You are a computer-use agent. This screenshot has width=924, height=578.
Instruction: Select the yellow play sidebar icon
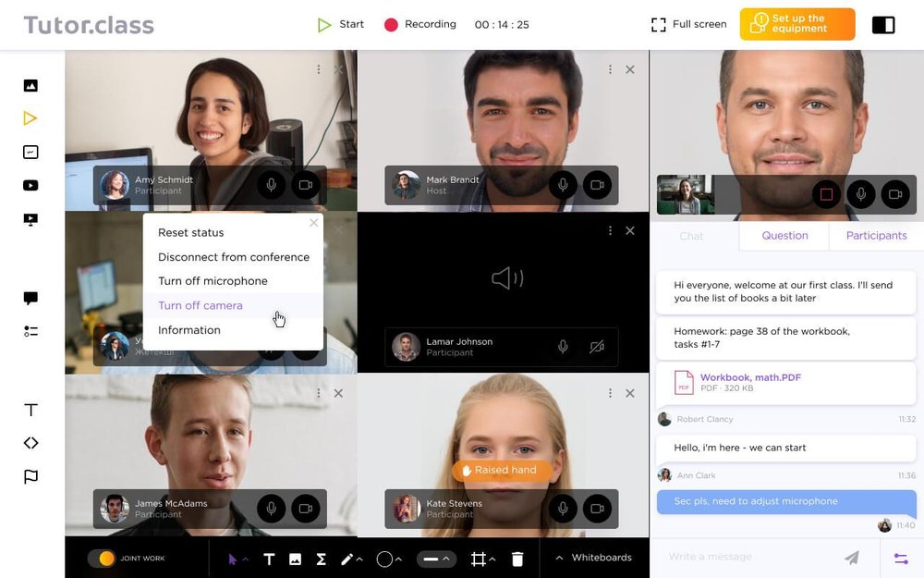tap(30, 118)
